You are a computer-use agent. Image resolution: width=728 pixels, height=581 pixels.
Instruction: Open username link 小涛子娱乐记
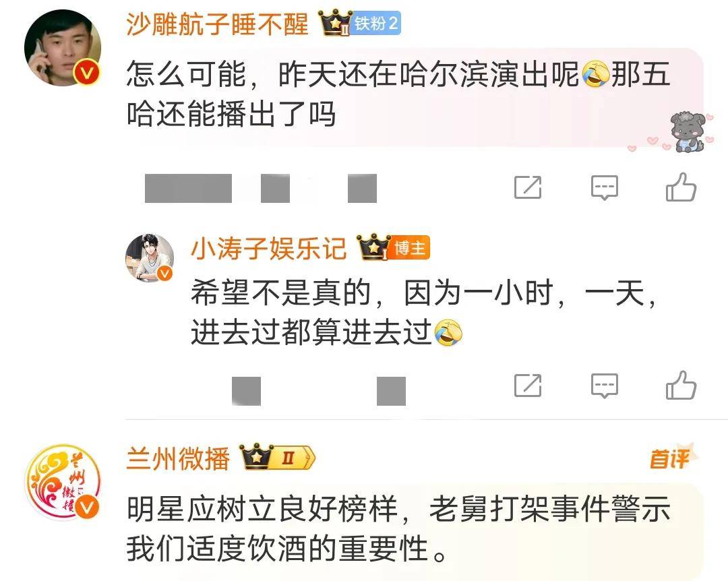[x=268, y=249]
